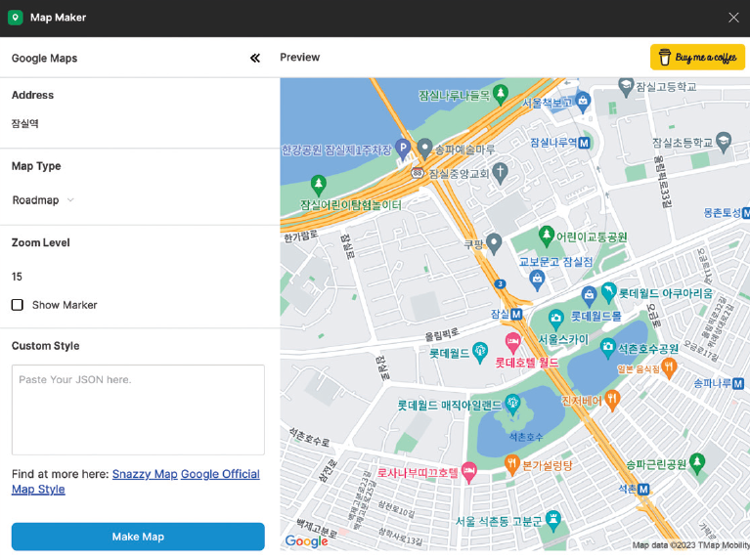Click the 진저베어 orange restaurant marker
The width and height of the screenshot is (750, 560).
pyautogui.click(x=612, y=401)
